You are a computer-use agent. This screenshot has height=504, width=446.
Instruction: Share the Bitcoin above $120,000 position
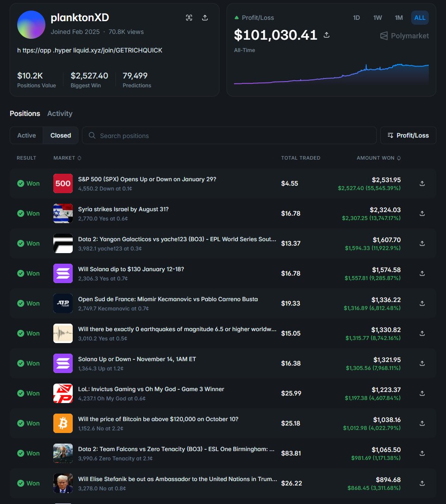422,423
